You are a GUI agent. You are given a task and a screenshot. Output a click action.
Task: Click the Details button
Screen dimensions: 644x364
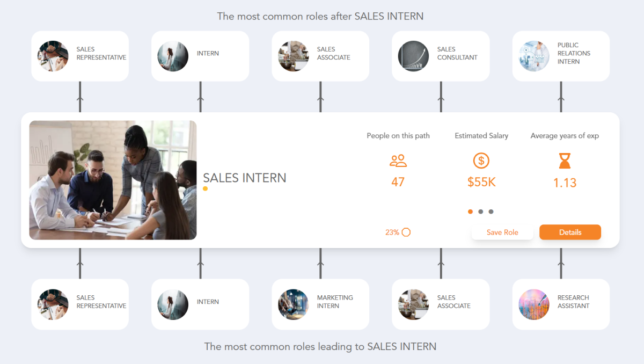pyautogui.click(x=570, y=232)
